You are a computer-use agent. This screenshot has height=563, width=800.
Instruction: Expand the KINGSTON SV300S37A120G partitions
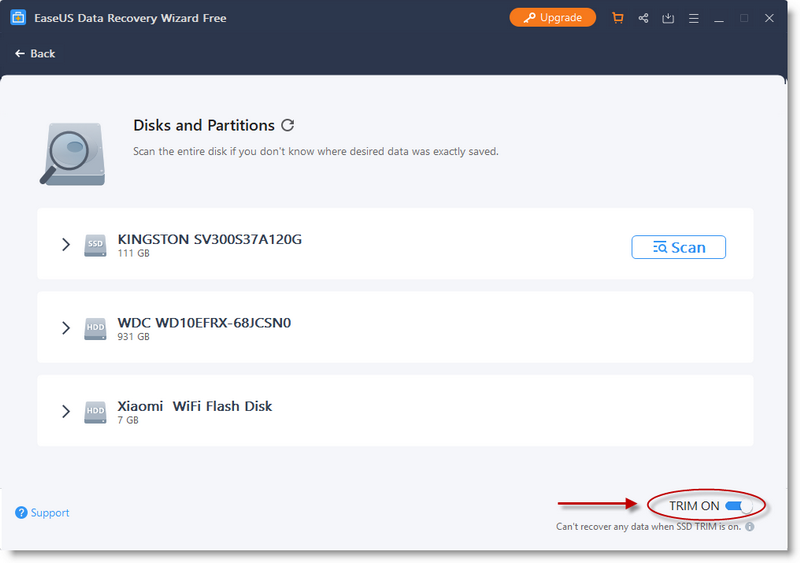(66, 244)
